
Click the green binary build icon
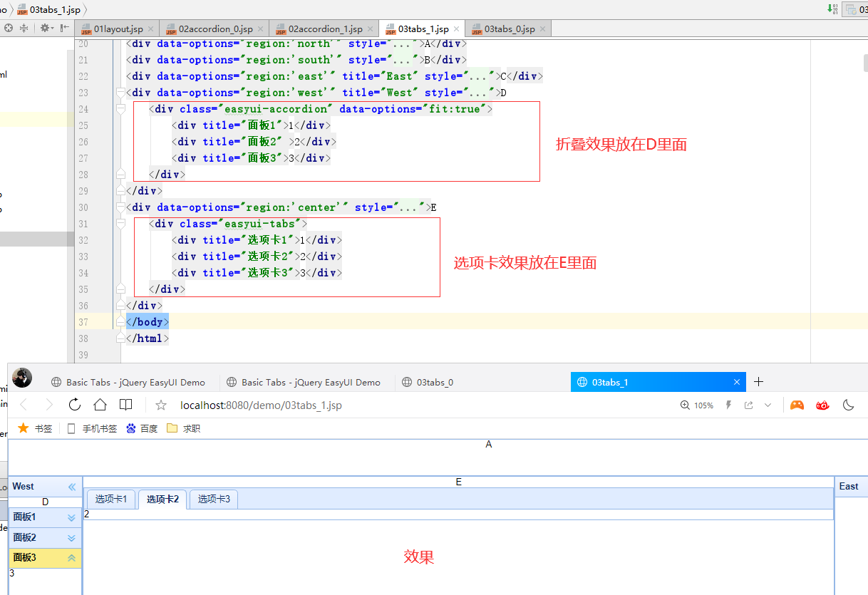[832, 9]
